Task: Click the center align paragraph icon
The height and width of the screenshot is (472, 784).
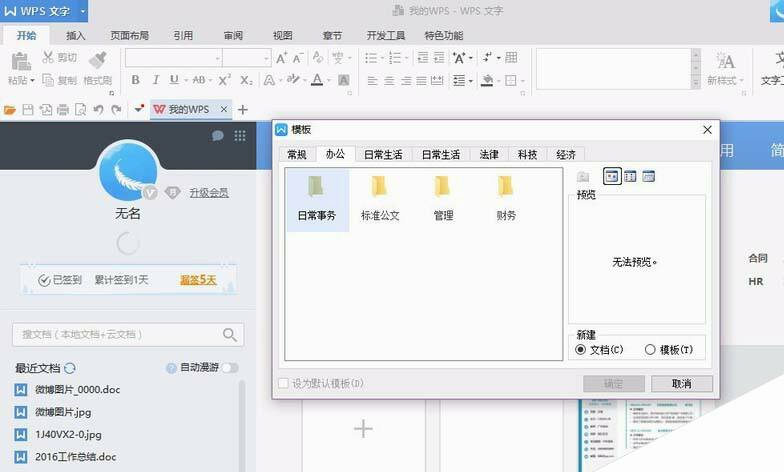Action: [x=389, y=80]
